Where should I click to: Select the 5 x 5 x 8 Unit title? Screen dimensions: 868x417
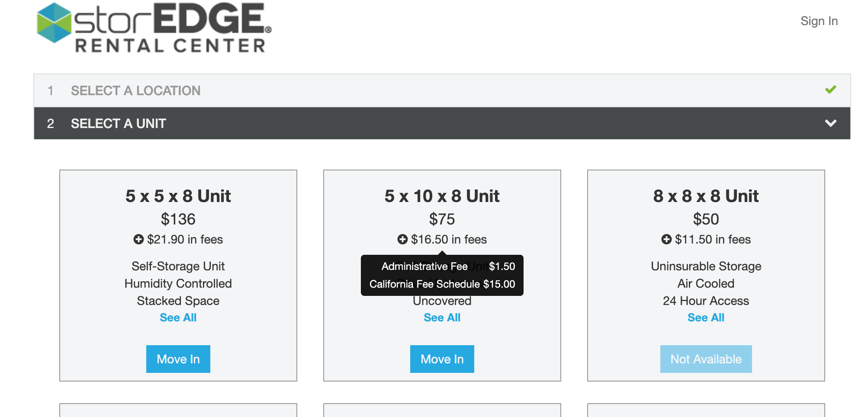tap(178, 196)
